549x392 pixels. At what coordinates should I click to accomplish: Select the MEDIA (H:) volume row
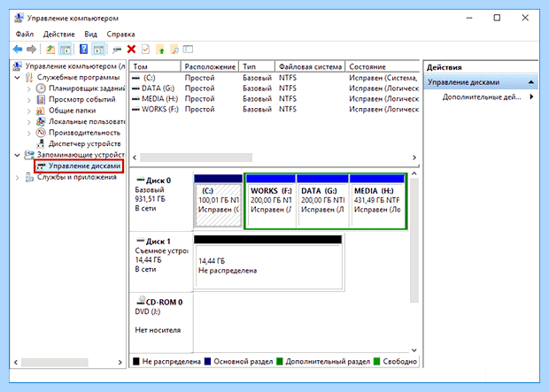274,99
